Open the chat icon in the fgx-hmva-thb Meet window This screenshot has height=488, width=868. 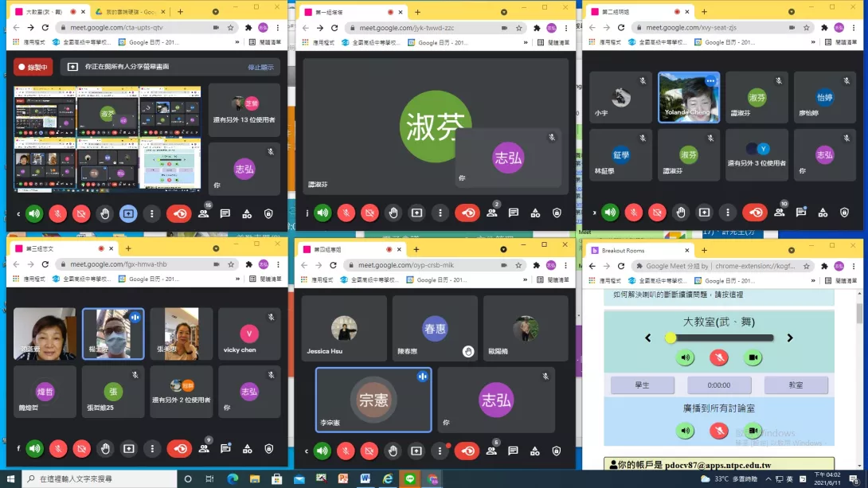[225, 449]
